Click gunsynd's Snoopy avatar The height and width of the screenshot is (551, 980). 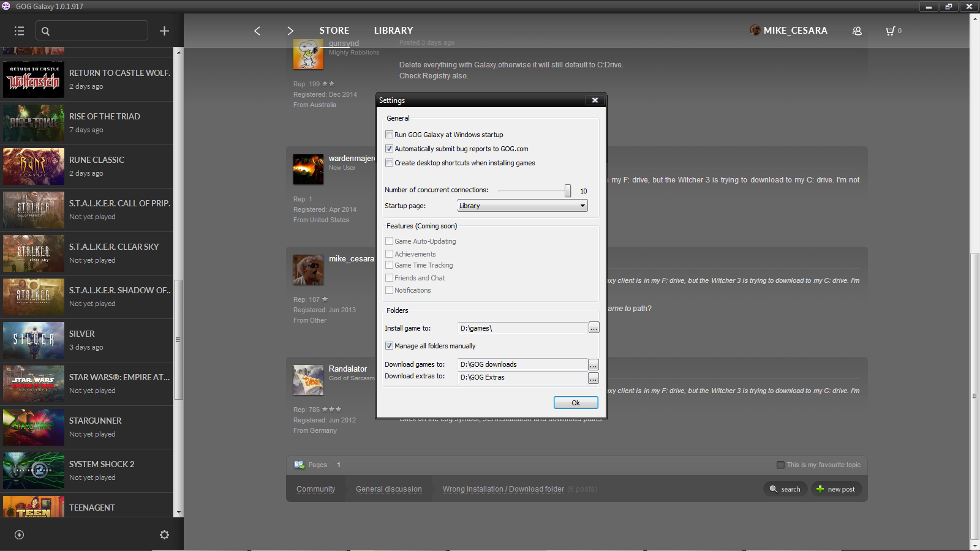(308, 54)
